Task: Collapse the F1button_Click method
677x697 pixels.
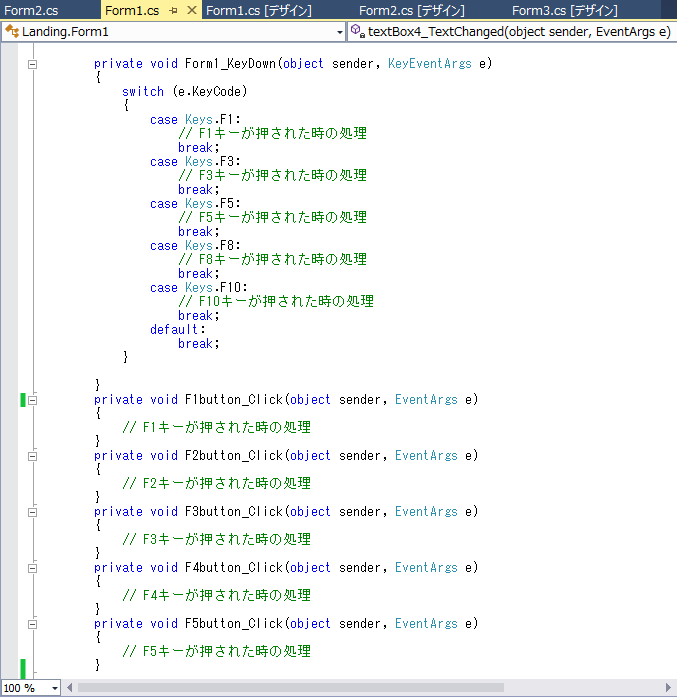Action: [x=32, y=401]
